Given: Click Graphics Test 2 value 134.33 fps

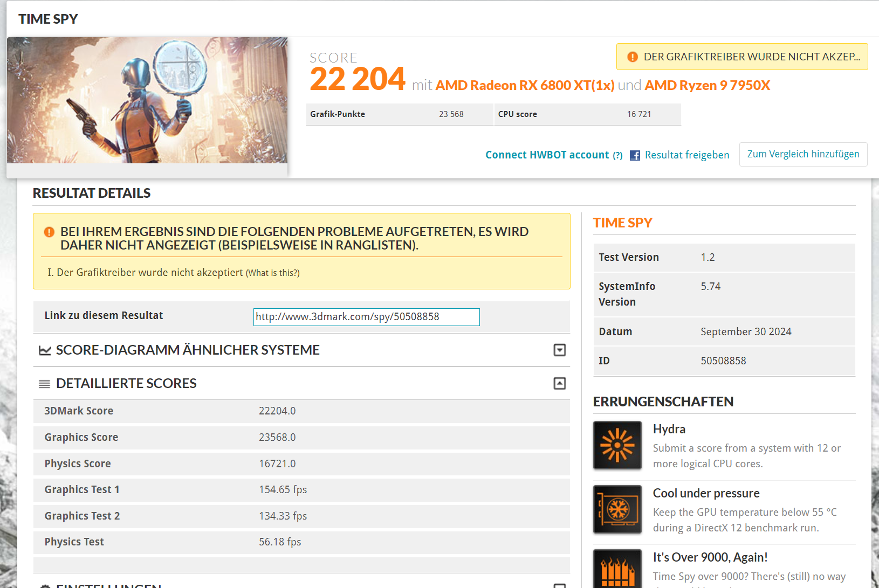Looking at the screenshot, I should pyautogui.click(x=283, y=516).
